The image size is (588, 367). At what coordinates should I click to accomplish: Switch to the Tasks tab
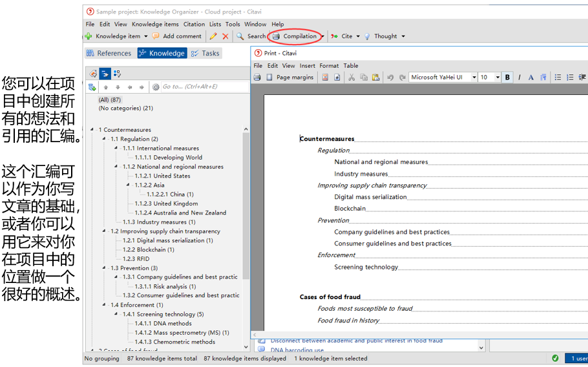(205, 54)
